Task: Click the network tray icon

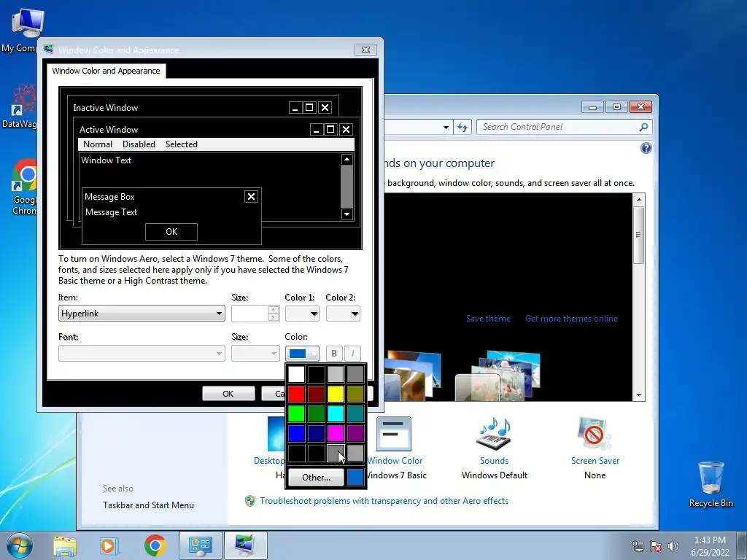Action: tap(638, 545)
